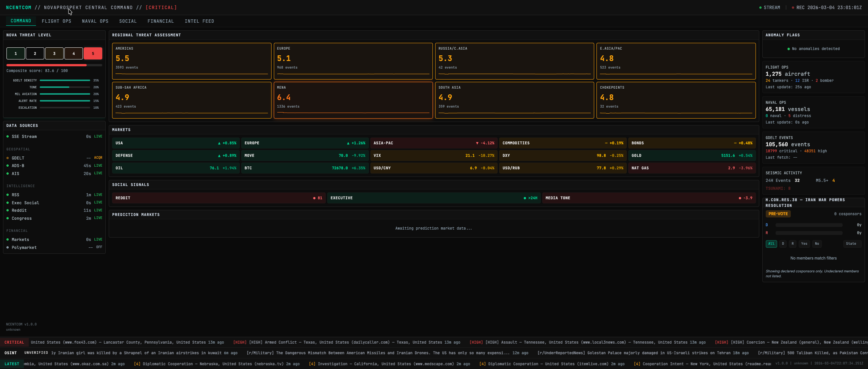
Task: Click the GDELT Density bar
Action: 65,80
